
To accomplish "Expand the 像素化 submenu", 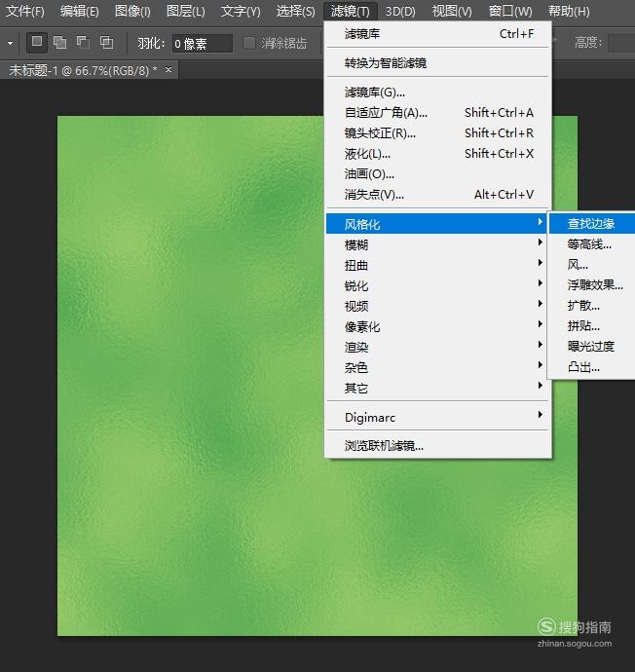I will point(437,326).
